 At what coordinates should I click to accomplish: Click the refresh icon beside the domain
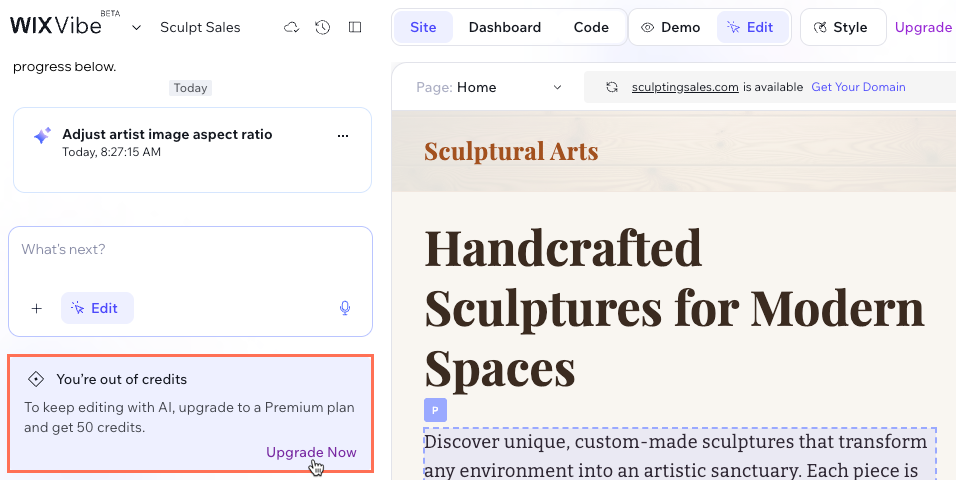[x=612, y=87]
